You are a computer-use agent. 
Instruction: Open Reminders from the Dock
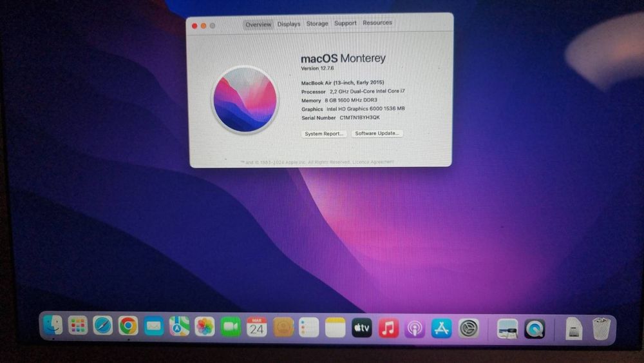click(309, 328)
